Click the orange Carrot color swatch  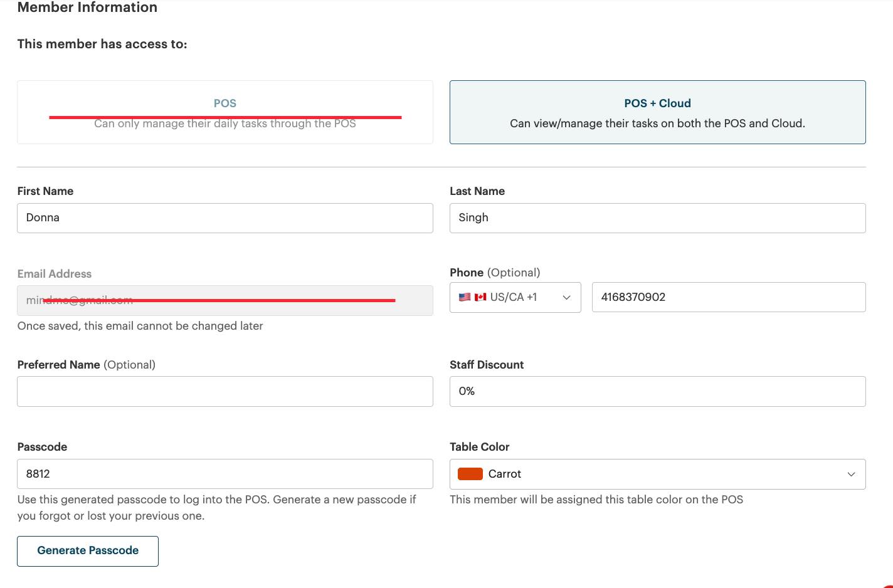point(470,474)
